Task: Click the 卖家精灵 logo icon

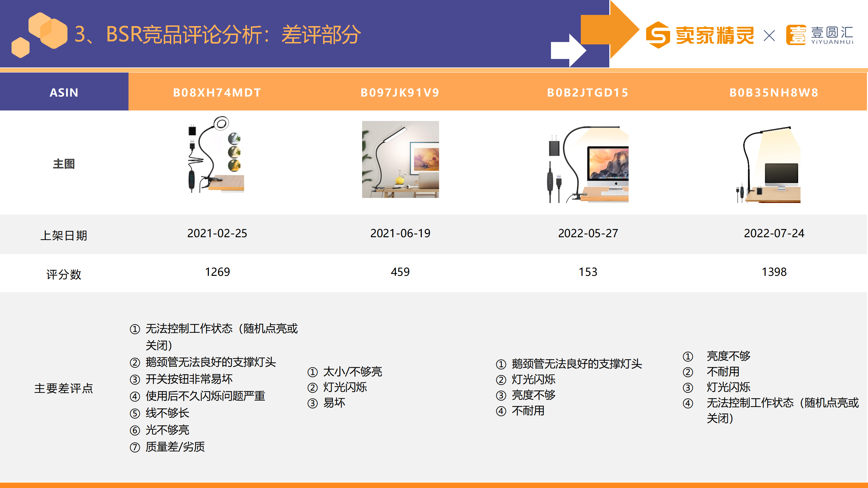Action: click(x=658, y=35)
